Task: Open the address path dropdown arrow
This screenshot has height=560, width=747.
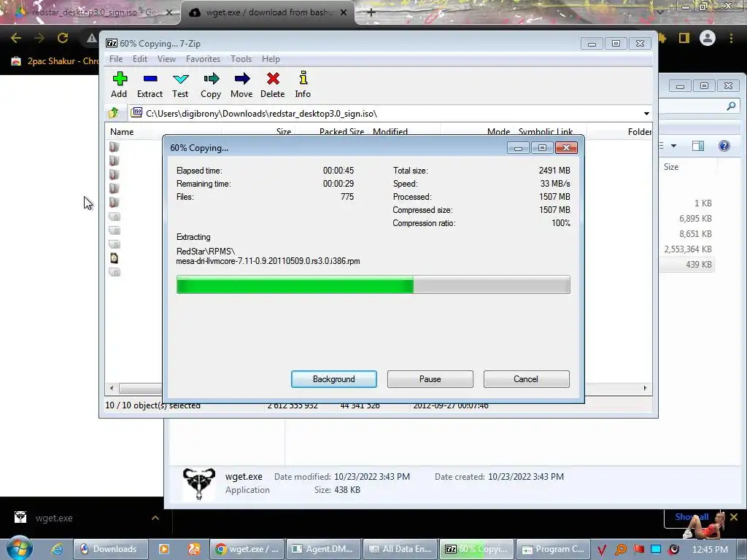Action: pos(646,113)
